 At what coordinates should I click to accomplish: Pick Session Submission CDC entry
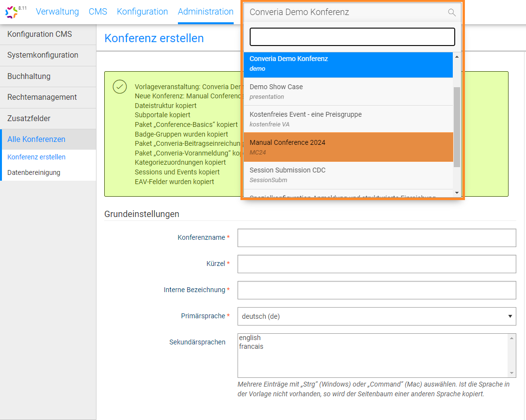348,174
